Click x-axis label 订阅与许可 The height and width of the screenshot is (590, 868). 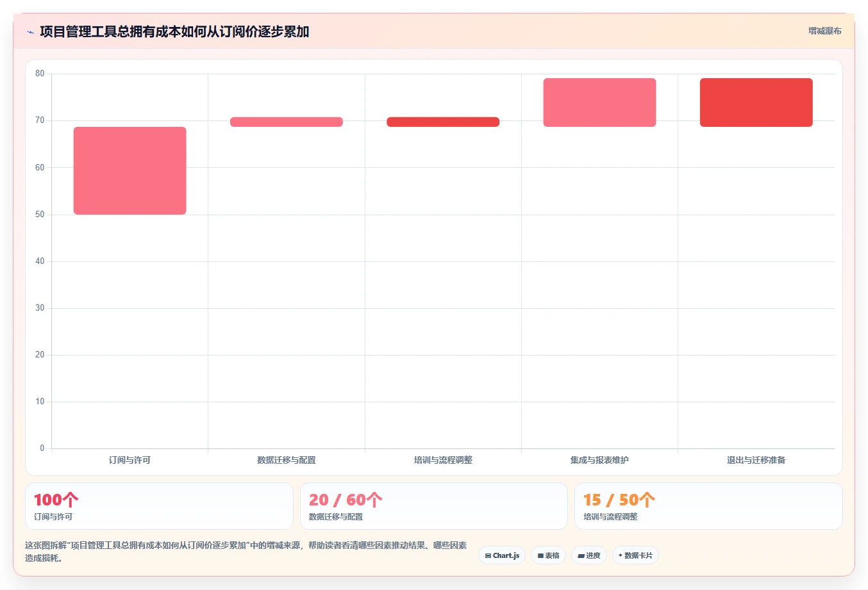click(129, 460)
